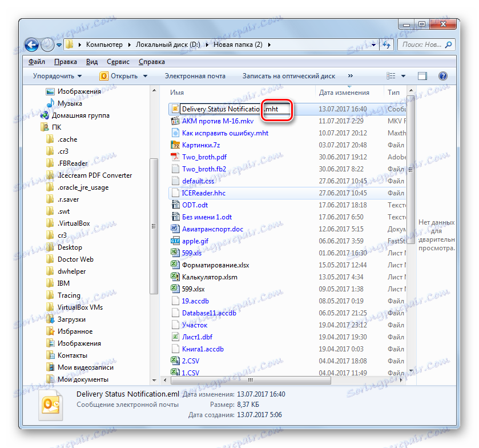Viewport: 479px width, 448px height.
Task: Click Компьютер in the address path
Action: pos(104,45)
